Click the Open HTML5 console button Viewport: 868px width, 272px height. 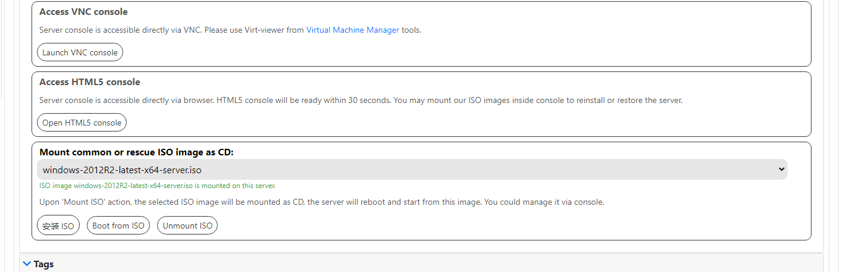point(82,123)
